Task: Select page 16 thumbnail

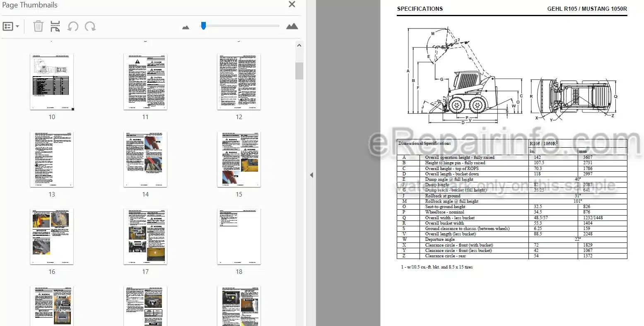Action: click(52, 237)
